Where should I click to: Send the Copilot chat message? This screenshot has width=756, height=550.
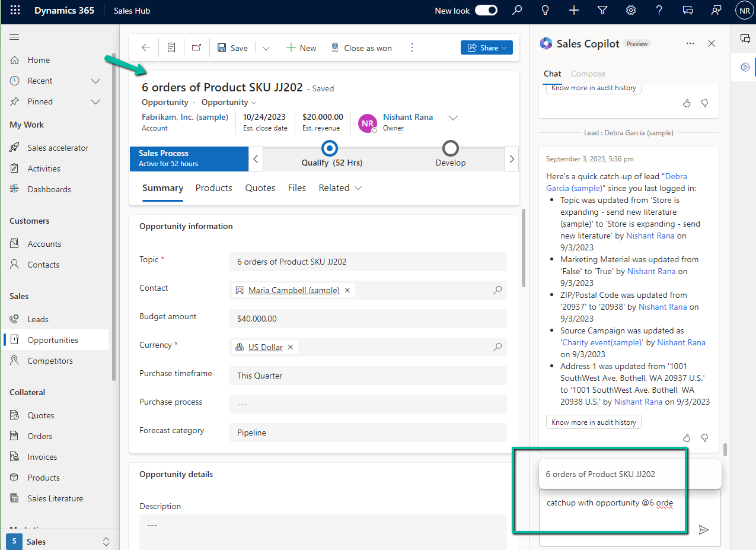point(703,530)
